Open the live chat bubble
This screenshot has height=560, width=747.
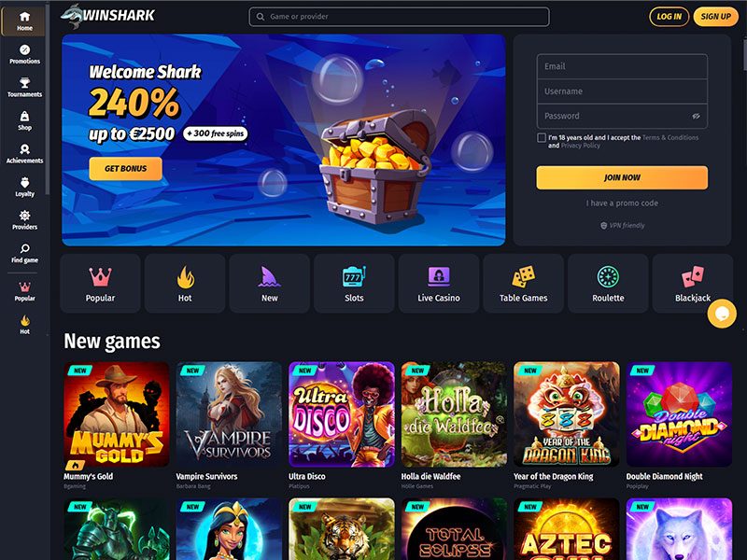722,314
